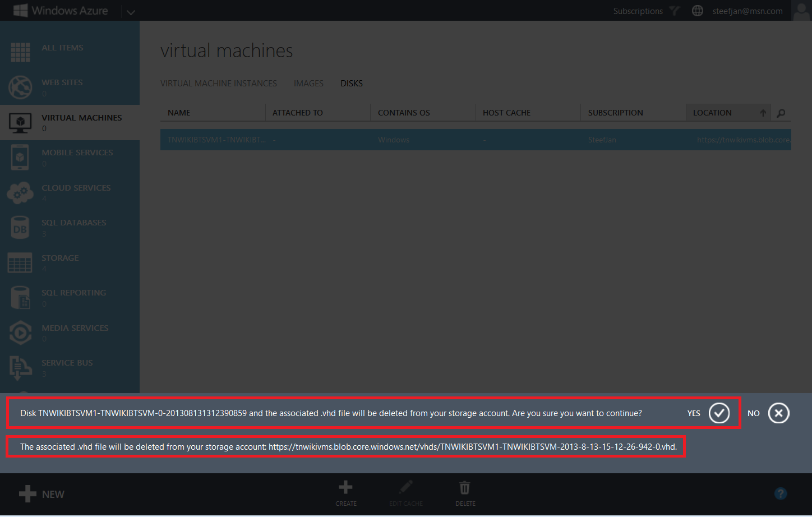
Task: Open the SQL Databases DB icon
Action: tap(20, 228)
